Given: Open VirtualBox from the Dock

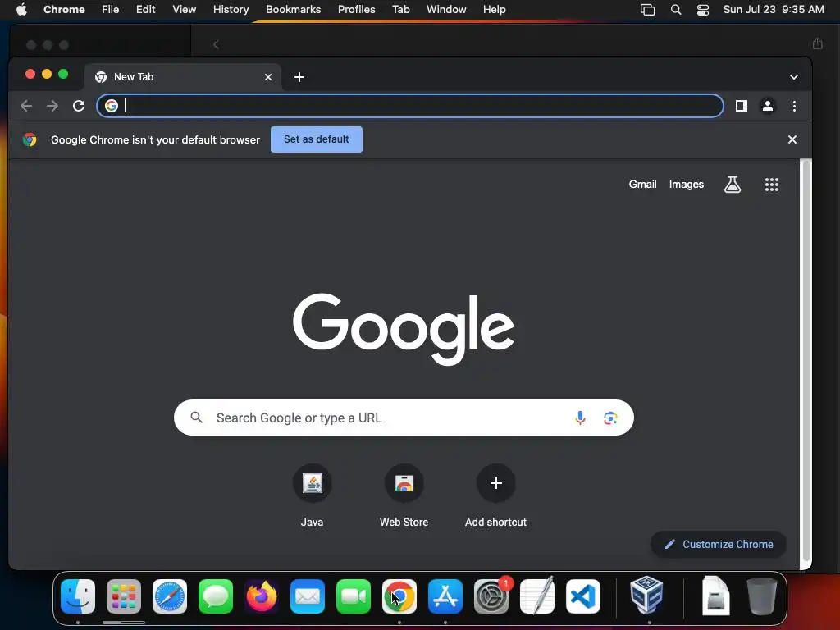Looking at the screenshot, I should (x=646, y=596).
